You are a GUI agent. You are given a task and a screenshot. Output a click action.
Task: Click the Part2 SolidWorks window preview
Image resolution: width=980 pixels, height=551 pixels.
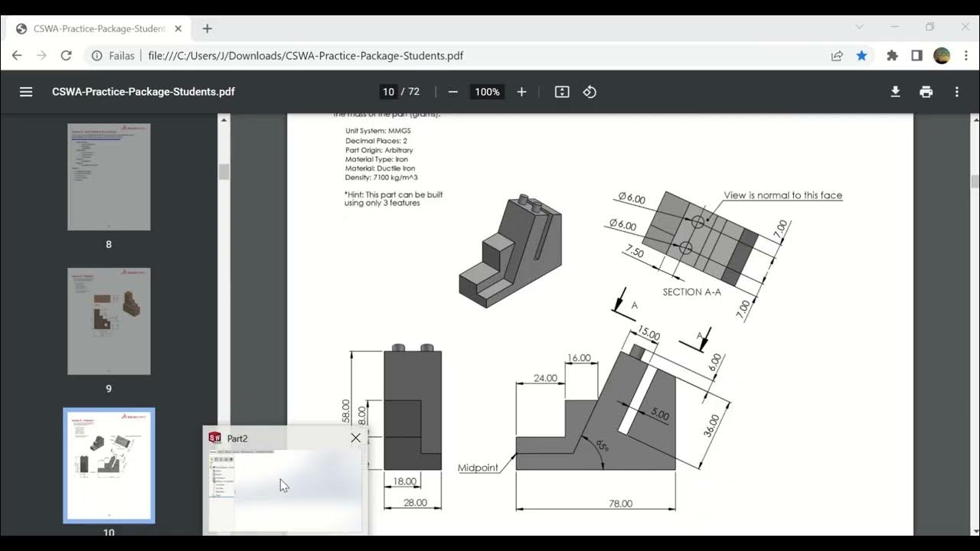point(286,490)
